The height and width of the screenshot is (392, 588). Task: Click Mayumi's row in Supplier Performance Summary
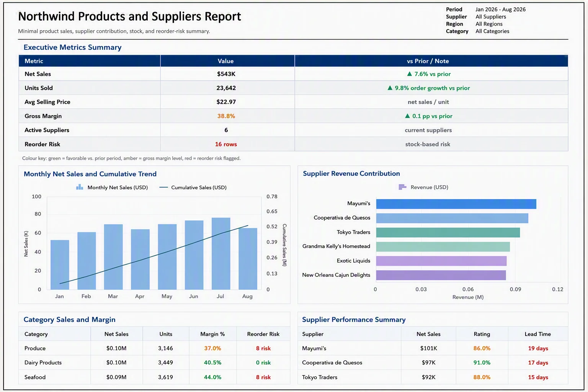click(x=433, y=348)
